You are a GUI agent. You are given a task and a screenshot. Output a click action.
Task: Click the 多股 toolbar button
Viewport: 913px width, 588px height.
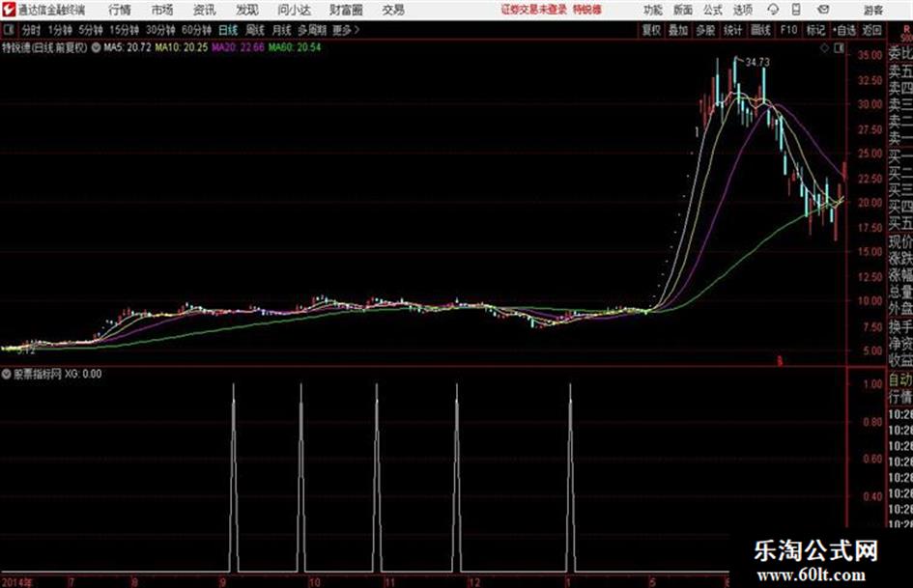click(705, 30)
